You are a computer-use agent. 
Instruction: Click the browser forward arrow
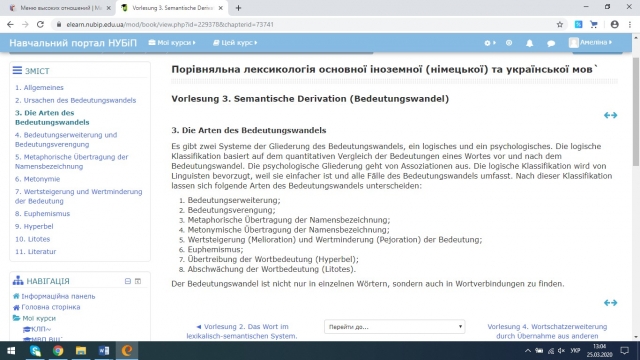tap(25, 24)
